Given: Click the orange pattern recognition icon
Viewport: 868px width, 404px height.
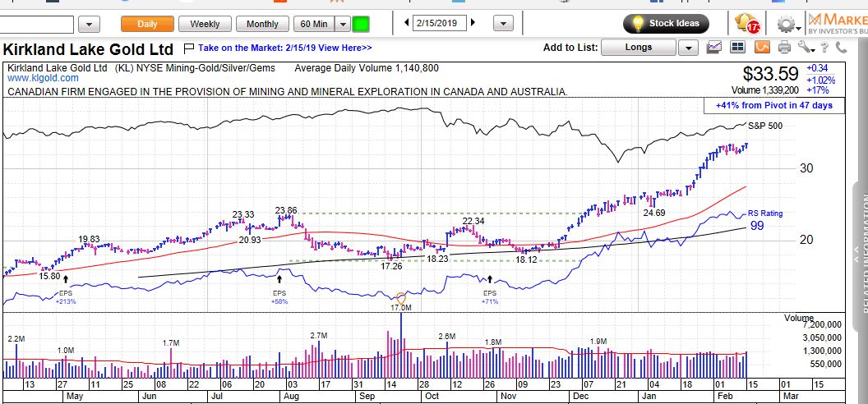Looking at the screenshot, I should coord(762,48).
